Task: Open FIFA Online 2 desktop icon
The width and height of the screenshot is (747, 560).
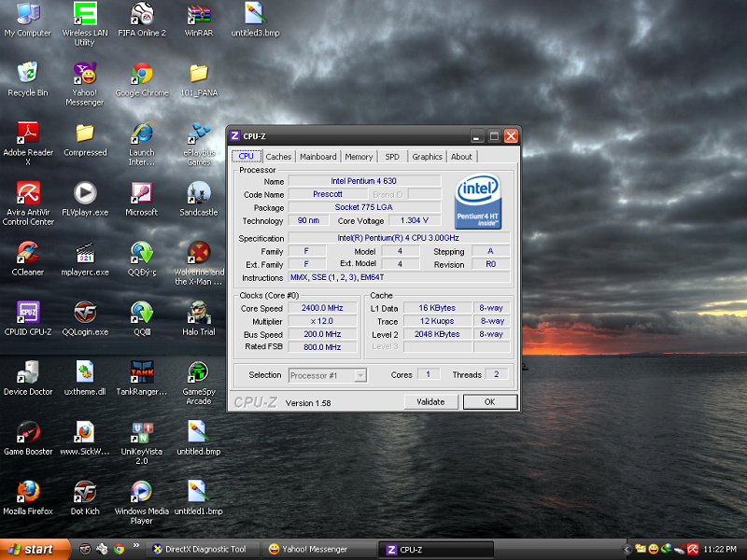Action: [x=142, y=14]
